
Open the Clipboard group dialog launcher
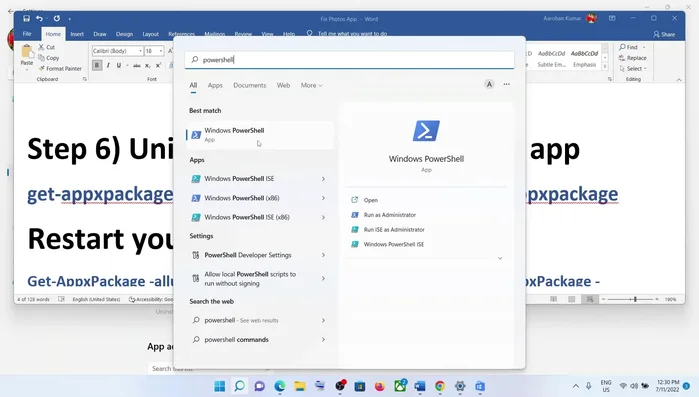84,79
